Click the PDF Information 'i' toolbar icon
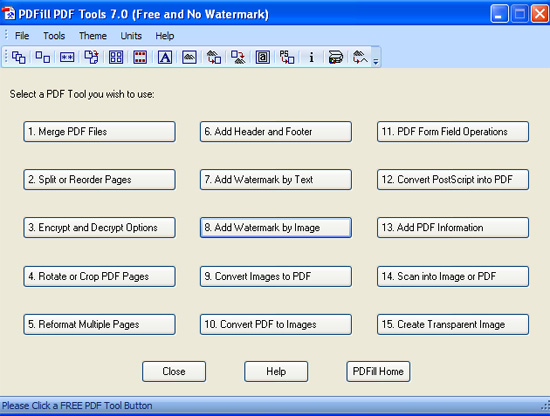Viewport: 550px width, 416px height. (311, 57)
